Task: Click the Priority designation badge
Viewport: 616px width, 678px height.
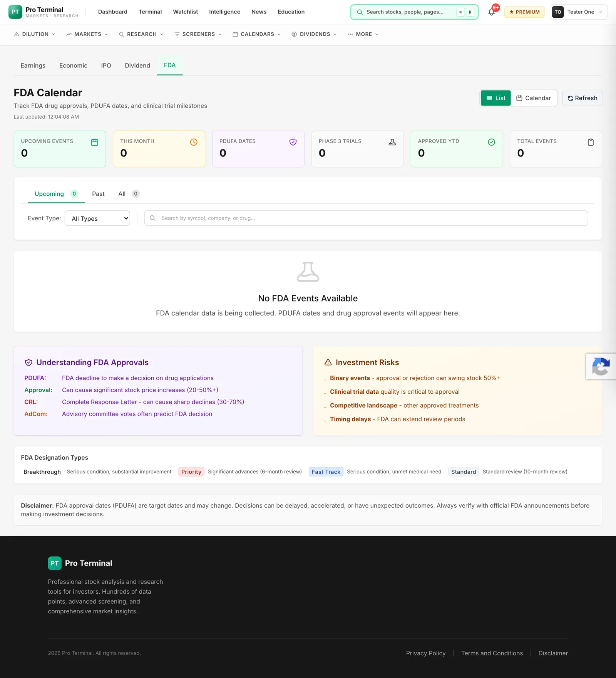Action: [191, 472]
